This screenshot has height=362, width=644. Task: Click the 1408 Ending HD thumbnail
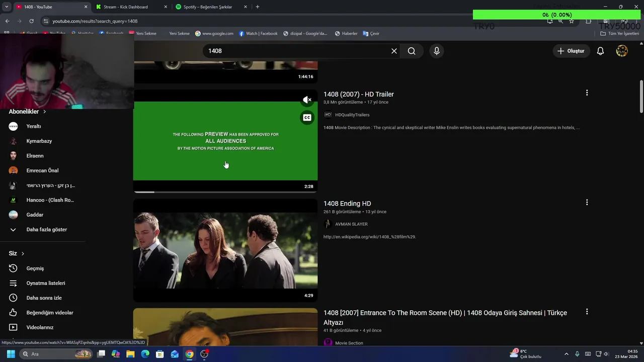[x=225, y=250]
